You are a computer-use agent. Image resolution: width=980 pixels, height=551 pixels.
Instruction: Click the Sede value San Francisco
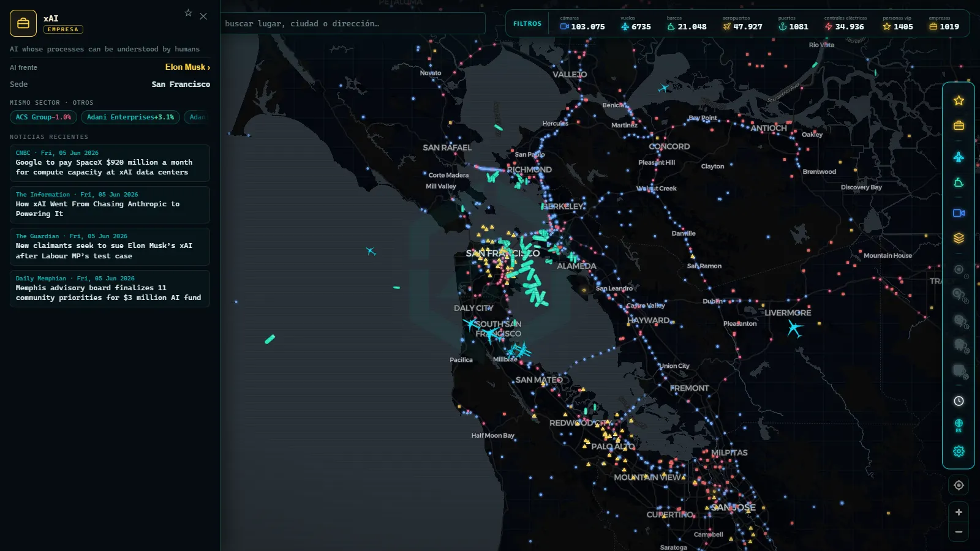tap(181, 84)
